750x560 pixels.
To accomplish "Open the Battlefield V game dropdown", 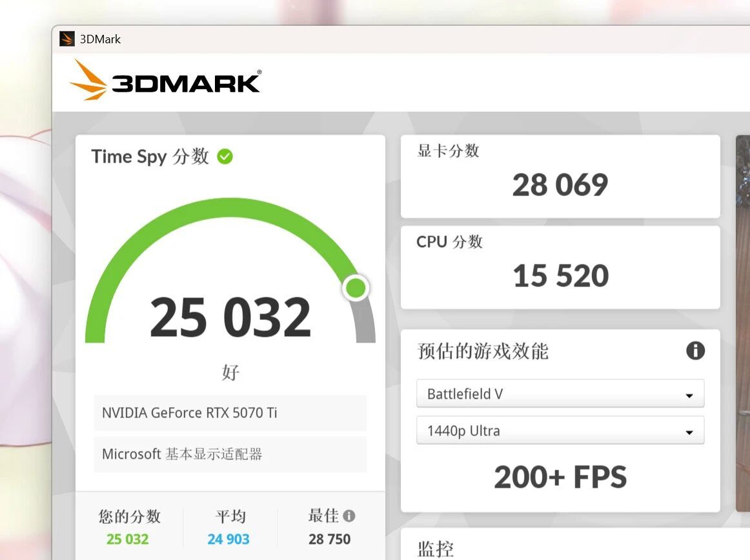I will pyautogui.click(x=560, y=394).
